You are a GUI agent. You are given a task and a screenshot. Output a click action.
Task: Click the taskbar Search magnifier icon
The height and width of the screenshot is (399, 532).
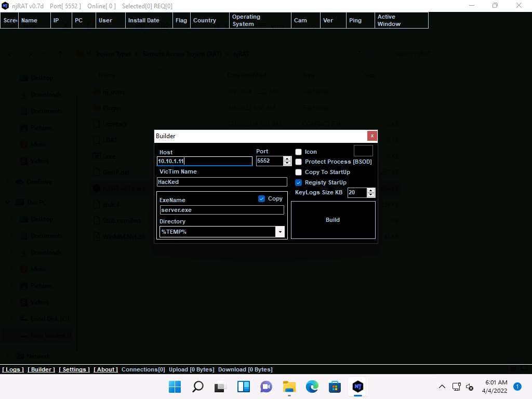pos(198,387)
